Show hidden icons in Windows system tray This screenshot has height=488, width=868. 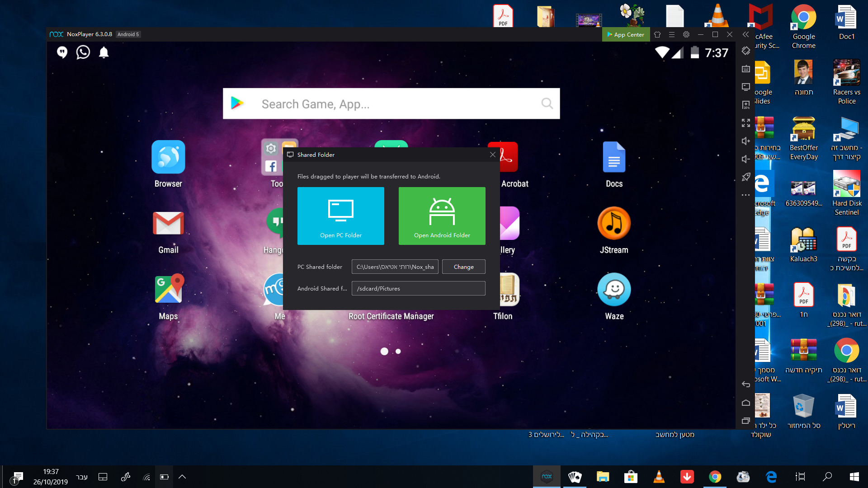pos(182,477)
